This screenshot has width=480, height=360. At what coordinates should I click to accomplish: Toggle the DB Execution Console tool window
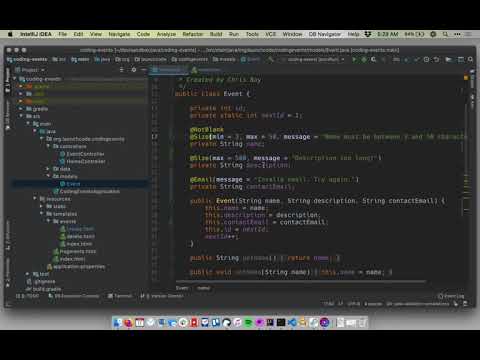point(74,296)
